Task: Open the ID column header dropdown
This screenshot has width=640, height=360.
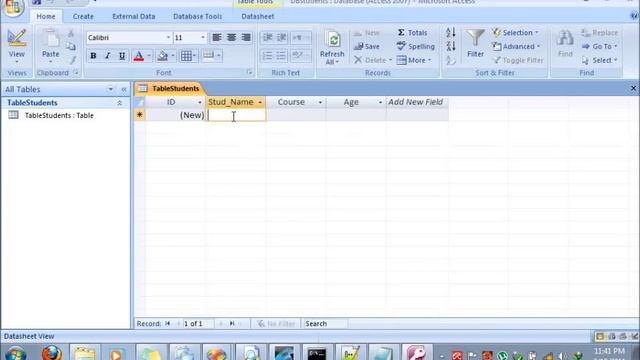Action: click(200, 102)
